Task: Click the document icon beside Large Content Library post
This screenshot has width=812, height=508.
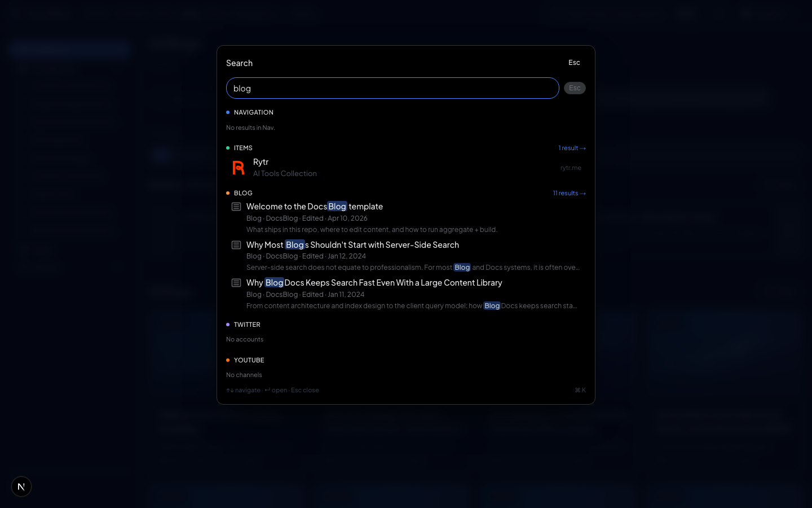Action: coord(236,283)
